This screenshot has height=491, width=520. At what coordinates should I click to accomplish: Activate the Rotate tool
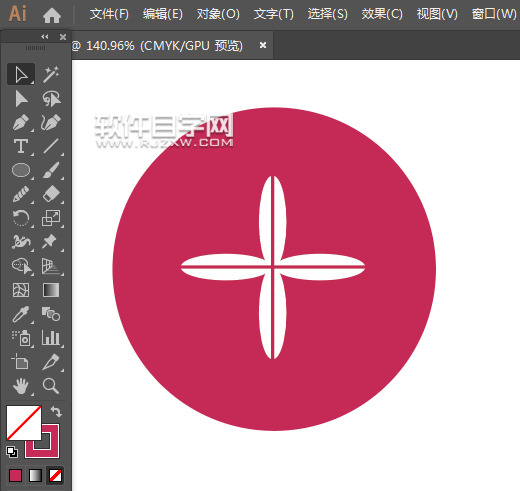[x=21, y=218]
